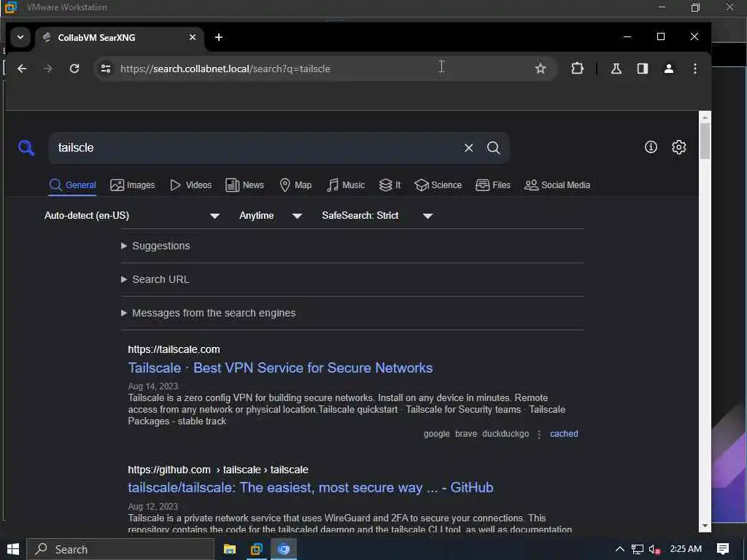Viewport: 747px width, 560px height.
Task: Click the muted volume tray icon
Action: [654, 550]
